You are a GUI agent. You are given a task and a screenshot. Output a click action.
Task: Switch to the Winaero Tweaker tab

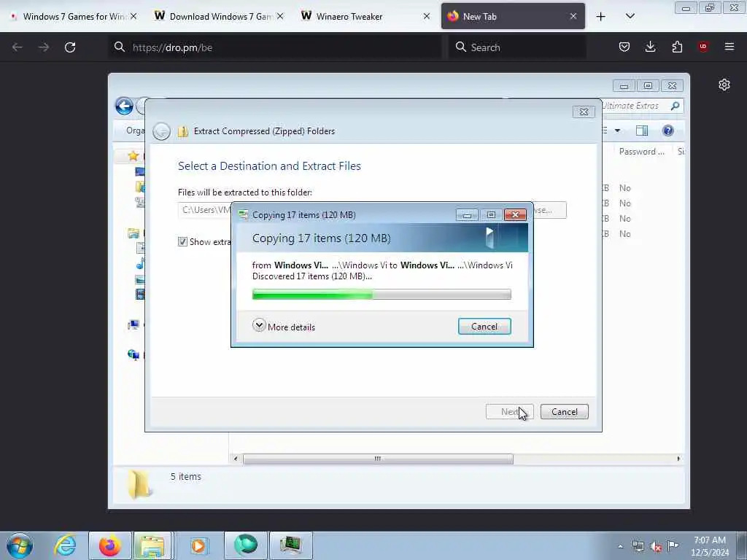tap(365, 16)
